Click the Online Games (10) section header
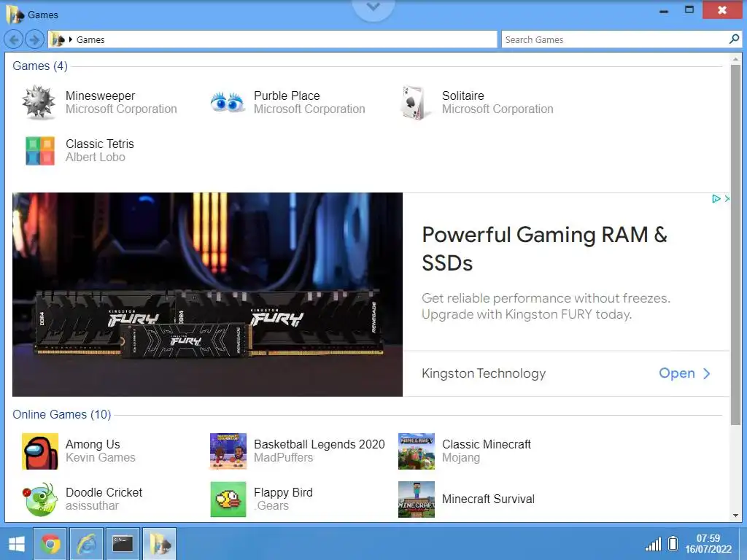Screen dimensions: 747x560 tap(61, 414)
